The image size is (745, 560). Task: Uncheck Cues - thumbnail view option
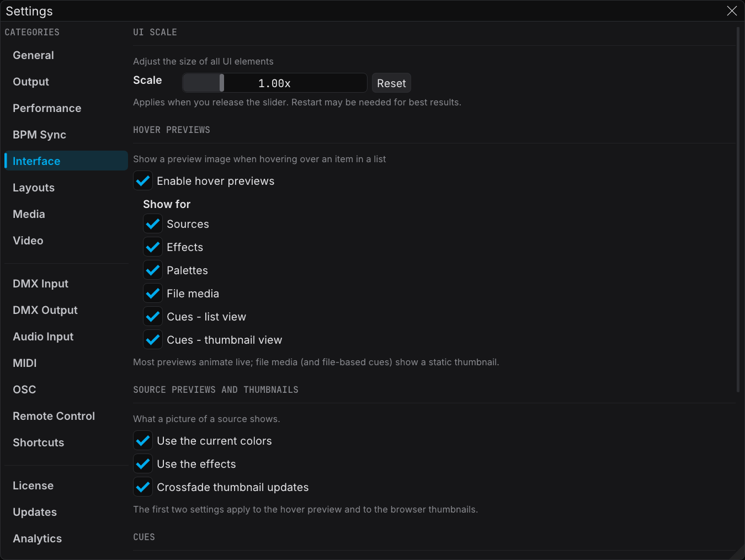[153, 340]
